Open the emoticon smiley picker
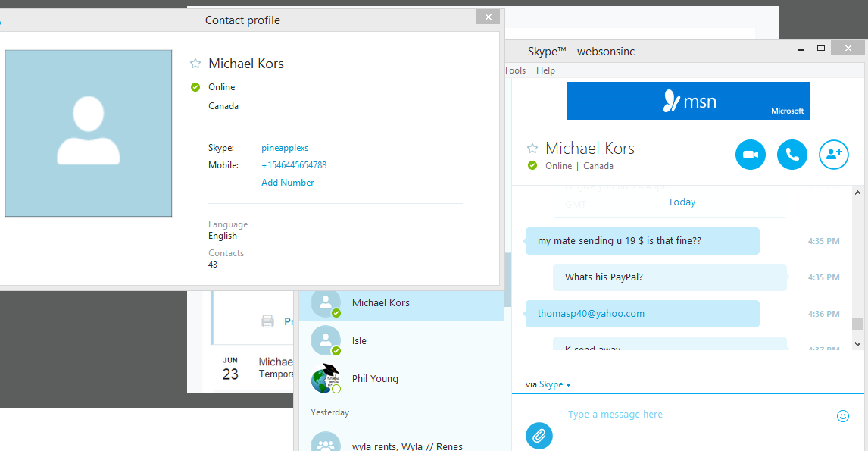This screenshot has height=451, width=868. (842, 416)
